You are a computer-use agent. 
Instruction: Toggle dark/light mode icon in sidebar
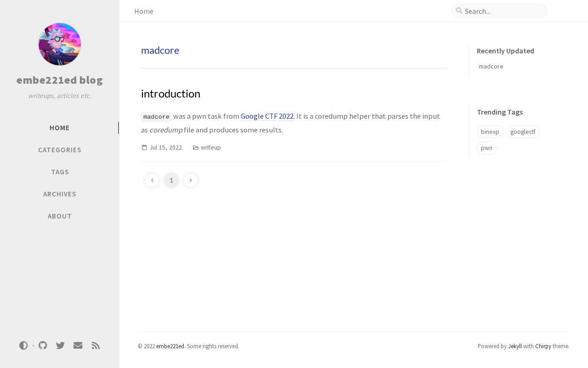[23, 345]
